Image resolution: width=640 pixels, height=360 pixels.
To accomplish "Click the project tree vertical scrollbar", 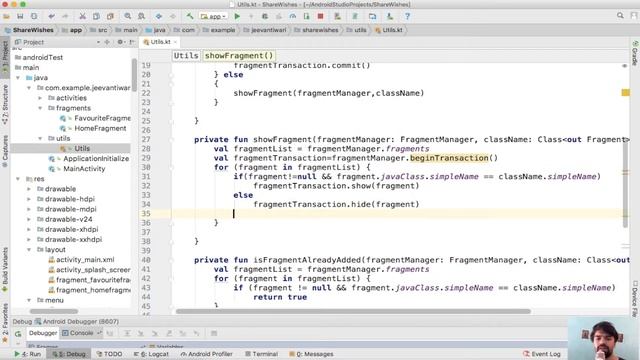I will point(134,76).
